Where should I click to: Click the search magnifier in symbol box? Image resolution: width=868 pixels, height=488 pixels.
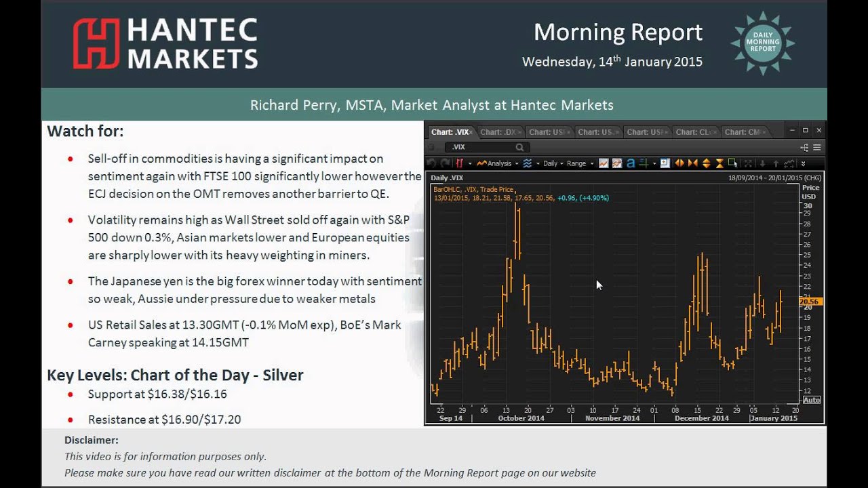coord(519,147)
